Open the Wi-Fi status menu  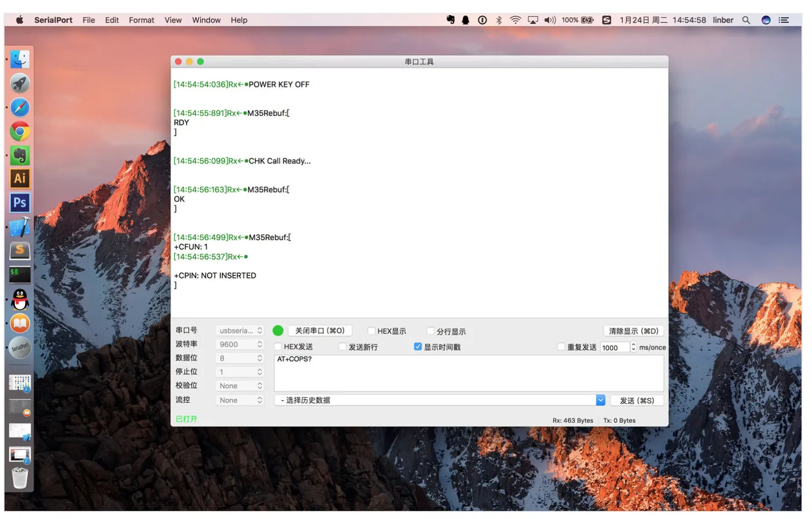pos(516,20)
